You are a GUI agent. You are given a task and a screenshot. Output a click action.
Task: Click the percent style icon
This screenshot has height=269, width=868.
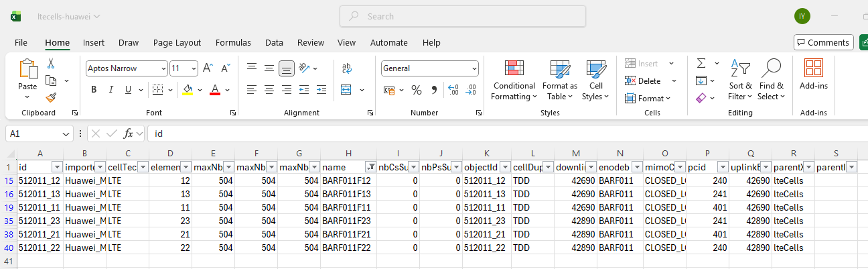tap(416, 90)
